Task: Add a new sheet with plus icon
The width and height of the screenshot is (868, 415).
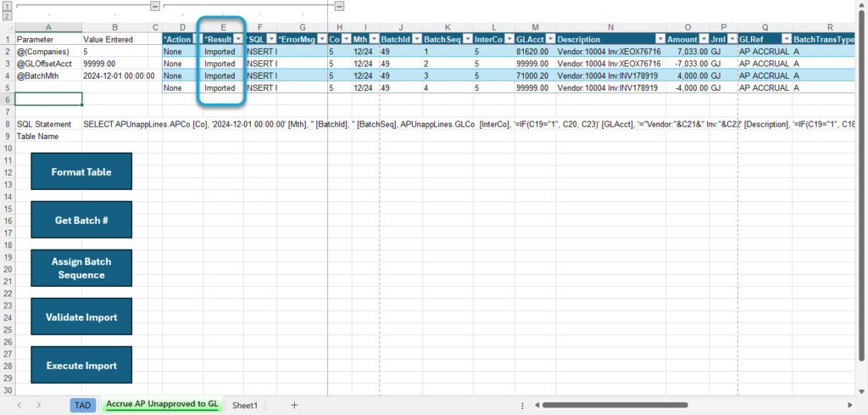Action: click(294, 405)
